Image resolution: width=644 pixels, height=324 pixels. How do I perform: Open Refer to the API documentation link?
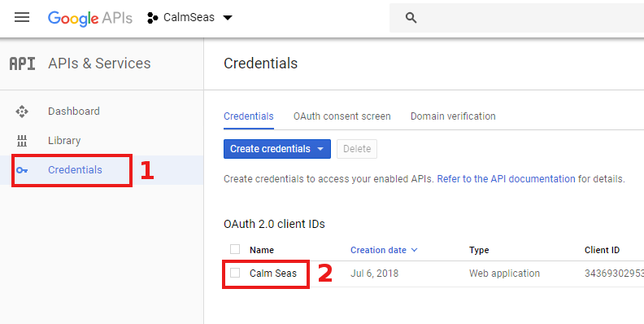[x=506, y=179]
